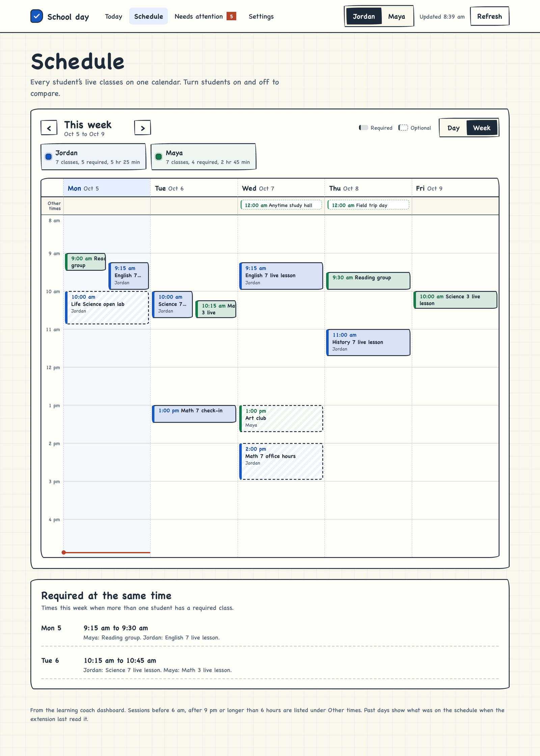The image size is (540, 756).
Task: Click Maya's green color swatch
Action: click(x=159, y=157)
